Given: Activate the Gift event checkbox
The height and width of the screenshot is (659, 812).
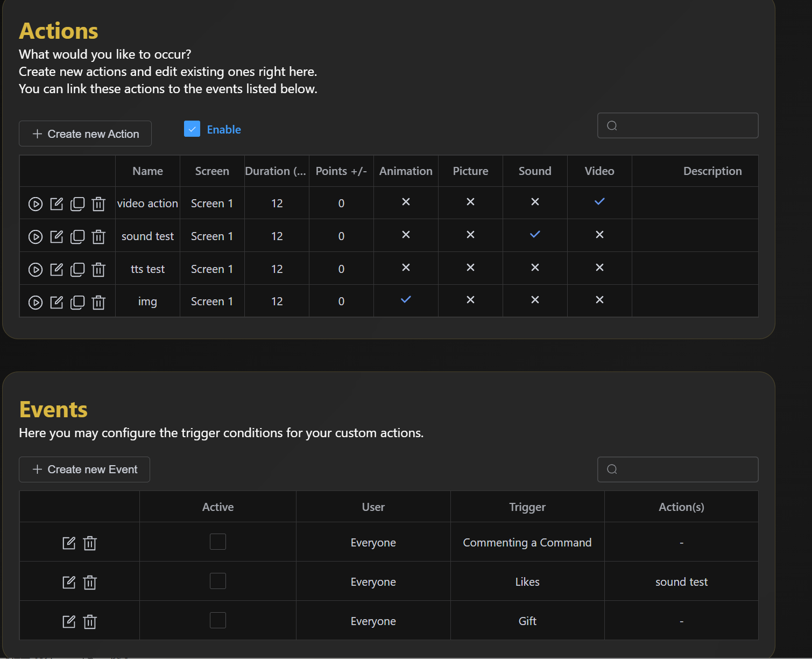Looking at the screenshot, I should [x=218, y=620].
